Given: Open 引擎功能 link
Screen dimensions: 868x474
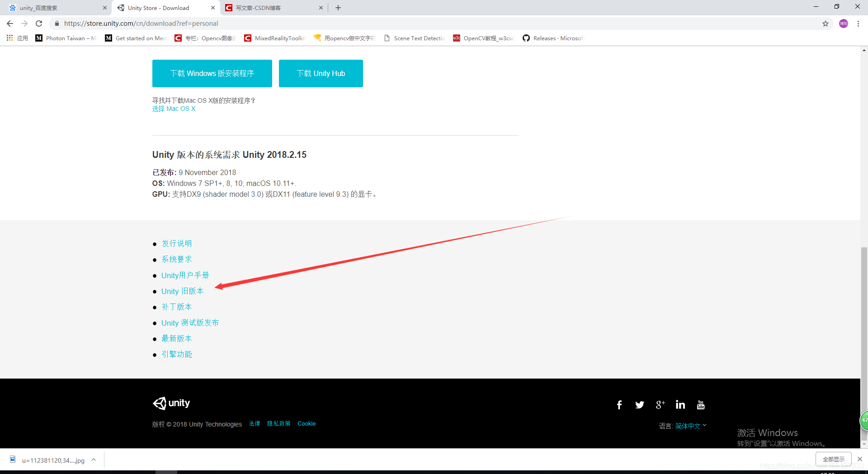Looking at the screenshot, I should (177, 354).
